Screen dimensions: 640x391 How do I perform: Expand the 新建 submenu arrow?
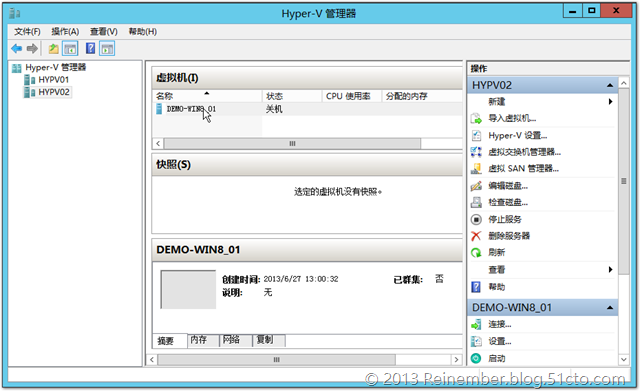(611, 102)
